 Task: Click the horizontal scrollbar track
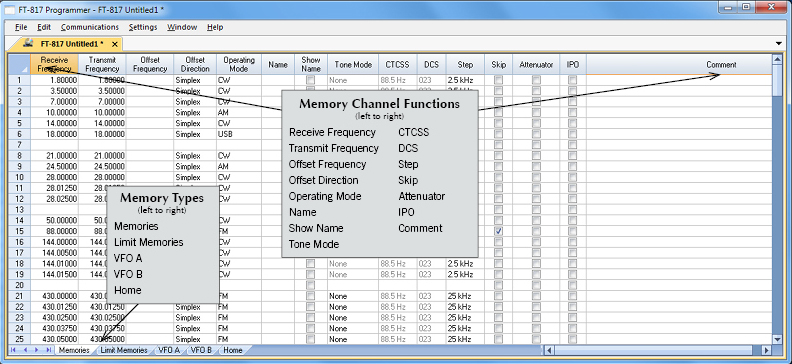pos(658,350)
